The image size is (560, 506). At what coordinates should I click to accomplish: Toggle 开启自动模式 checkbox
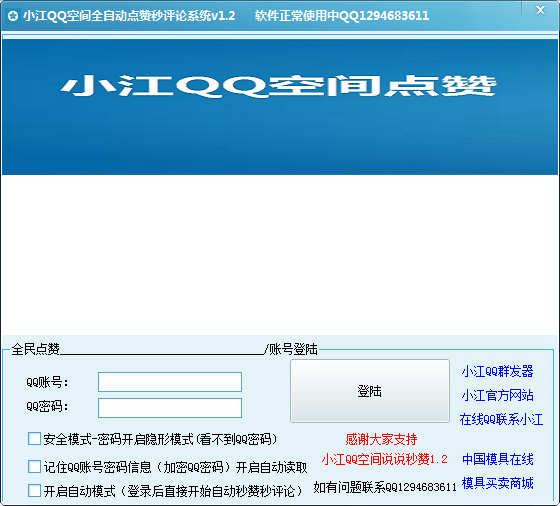34,490
